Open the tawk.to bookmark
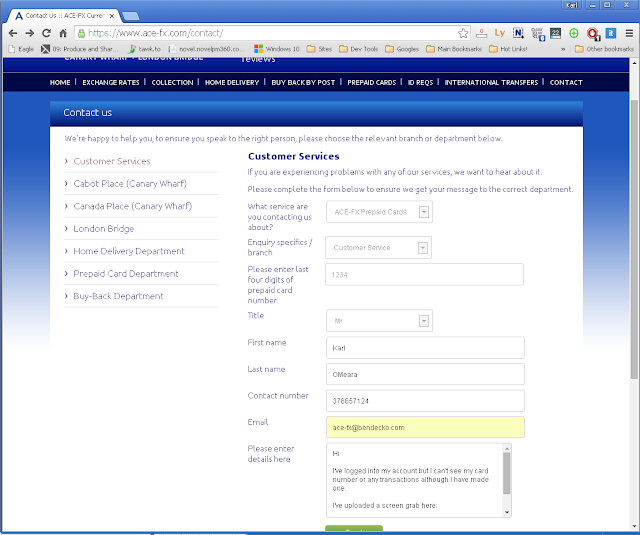Screen dimensions: 640x535 (144, 49)
